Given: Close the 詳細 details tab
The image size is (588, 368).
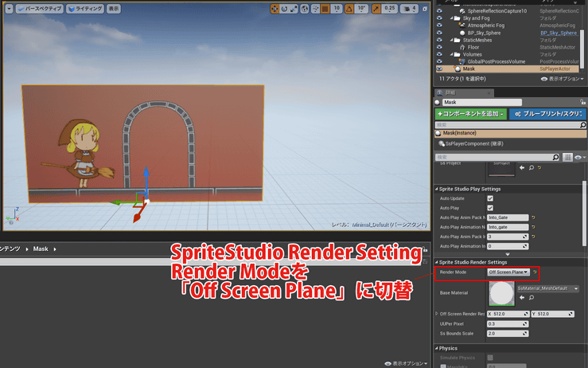Looking at the screenshot, I should (489, 92).
